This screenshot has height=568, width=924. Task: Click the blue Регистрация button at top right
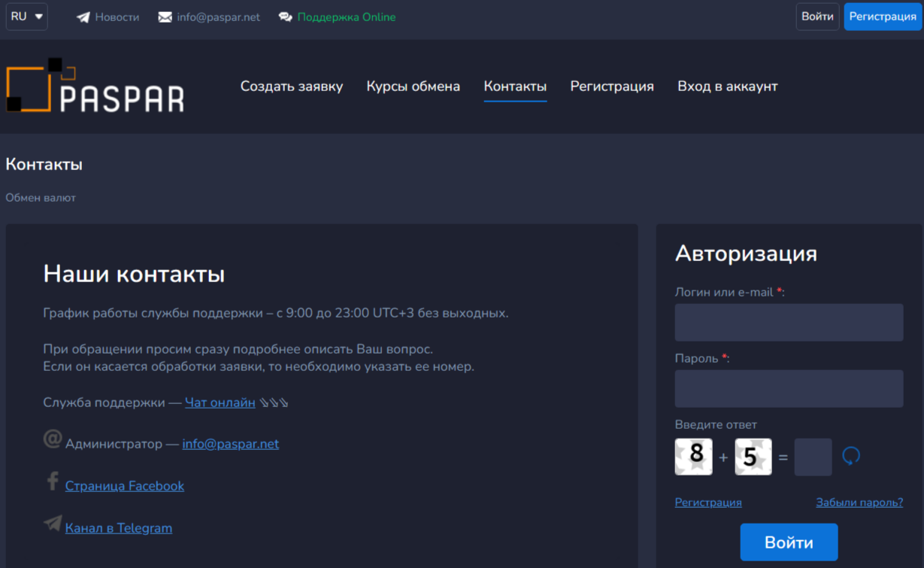(883, 17)
